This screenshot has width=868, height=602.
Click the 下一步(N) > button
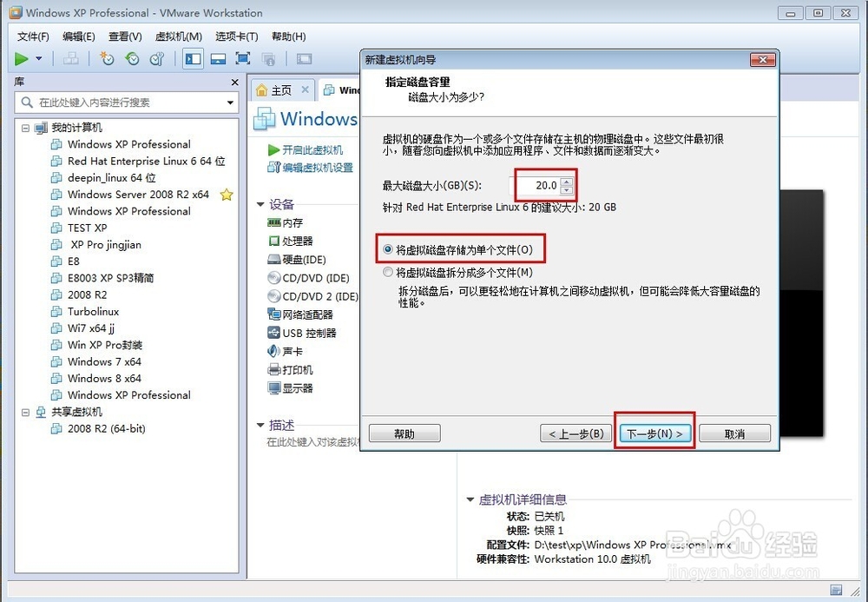click(654, 433)
